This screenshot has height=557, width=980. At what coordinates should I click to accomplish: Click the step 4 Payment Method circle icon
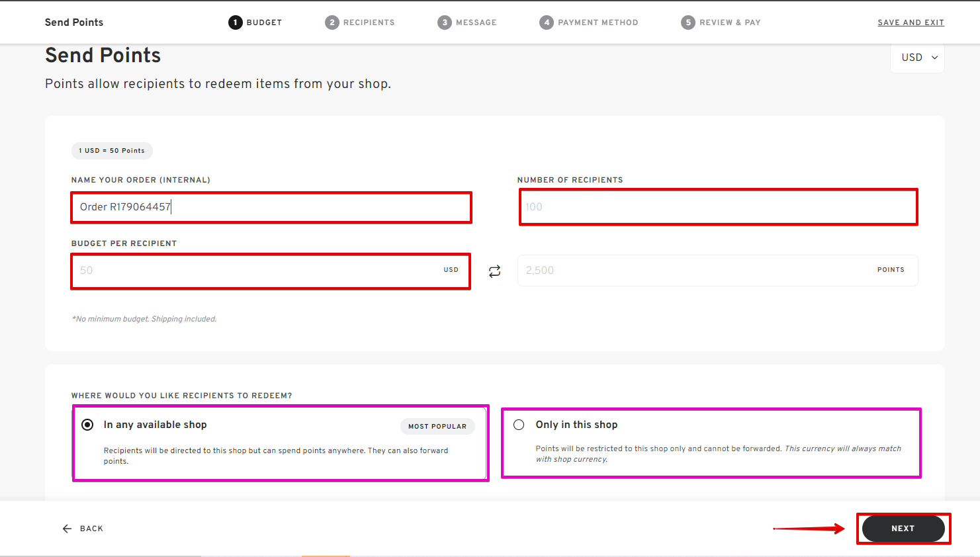pos(547,22)
